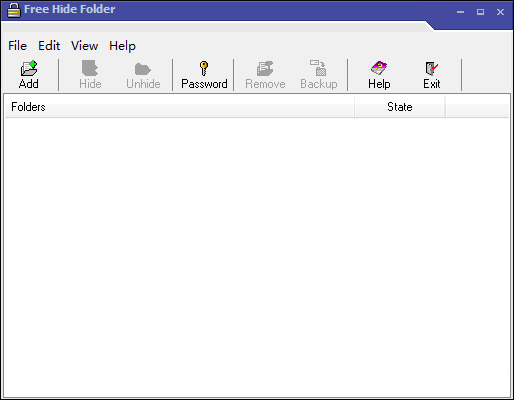Screen dimensions: 514x400
Task: Open the View menu
Action: point(85,46)
